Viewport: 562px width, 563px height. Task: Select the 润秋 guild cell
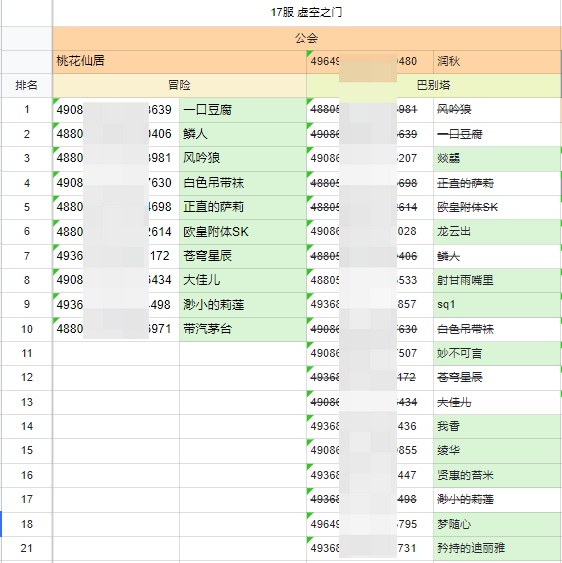(497, 61)
